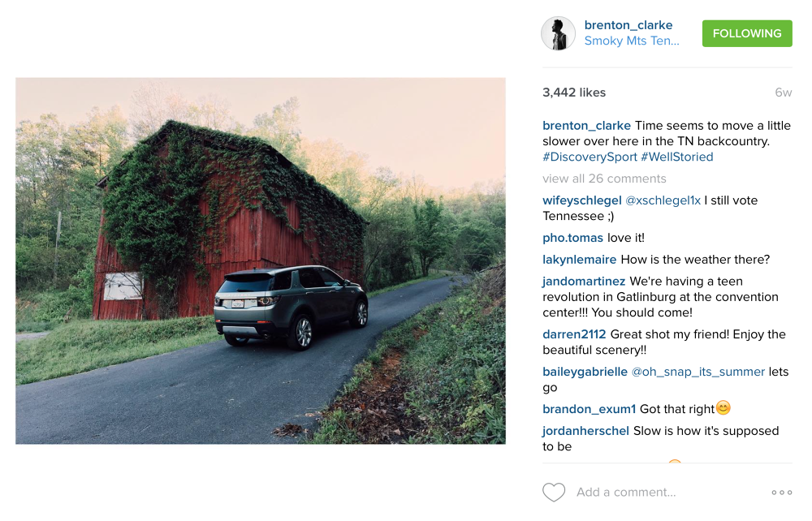Open the three-dot more options menu

tap(781, 492)
